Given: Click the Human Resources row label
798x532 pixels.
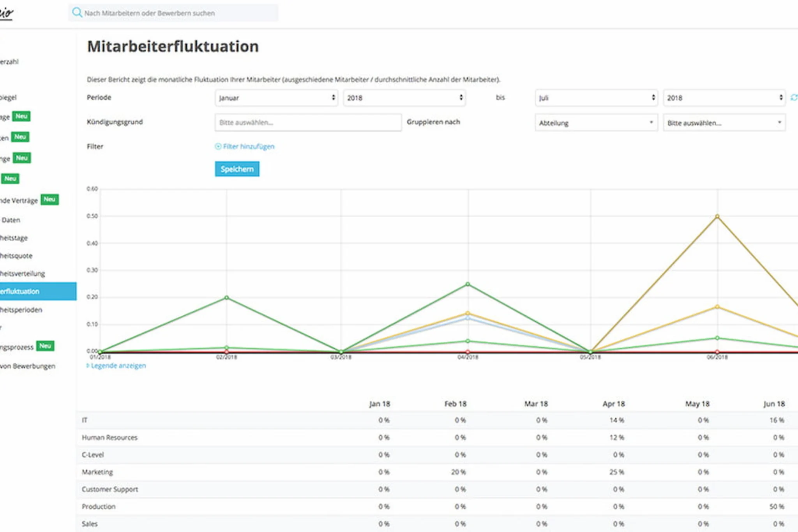Looking at the screenshot, I should click(x=110, y=437).
